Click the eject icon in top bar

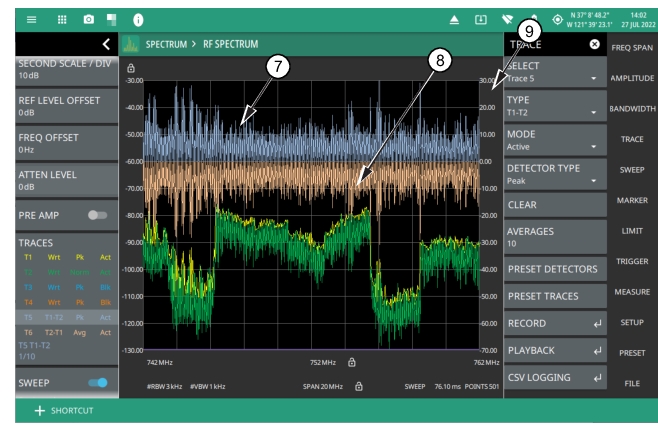[453, 19]
